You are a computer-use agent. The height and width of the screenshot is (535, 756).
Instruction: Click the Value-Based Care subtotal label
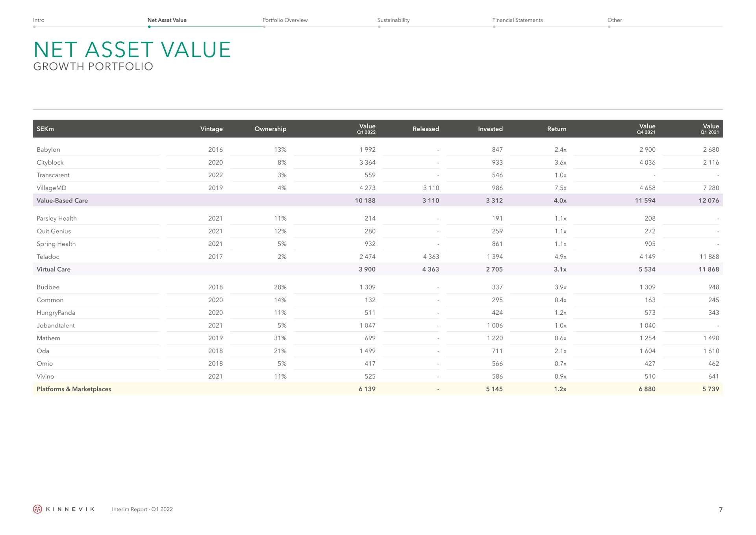click(62, 201)
